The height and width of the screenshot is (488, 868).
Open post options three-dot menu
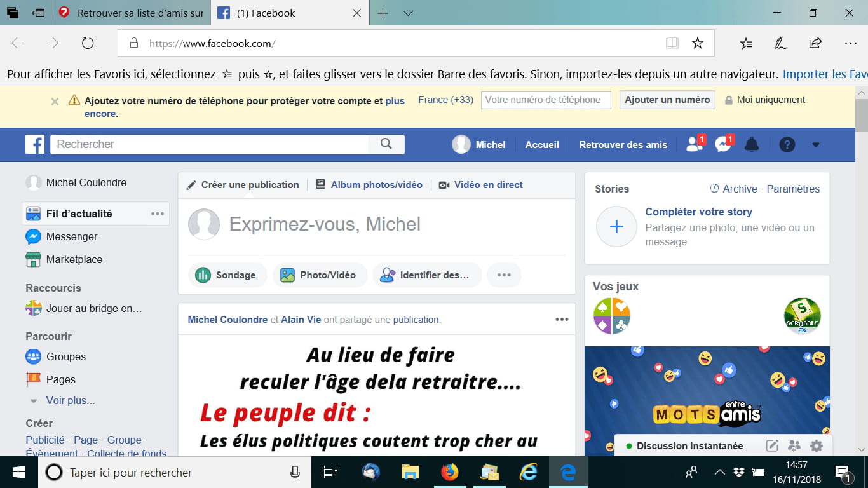click(x=562, y=320)
